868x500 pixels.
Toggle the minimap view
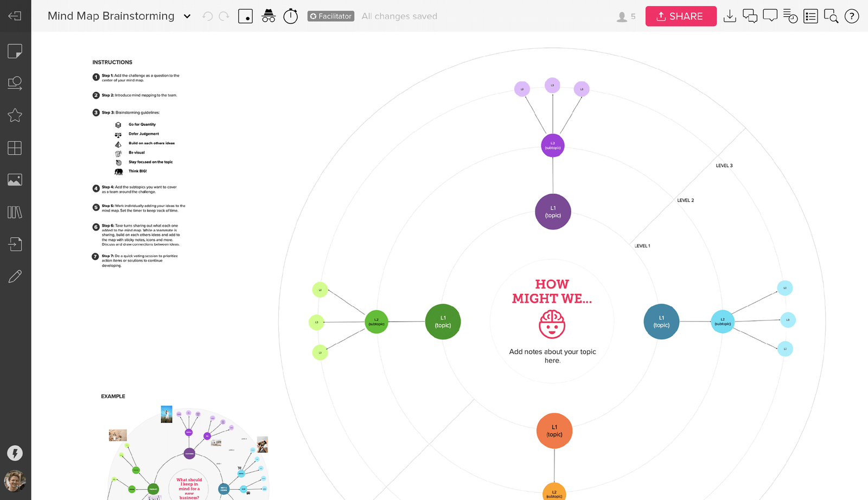[245, 16]
